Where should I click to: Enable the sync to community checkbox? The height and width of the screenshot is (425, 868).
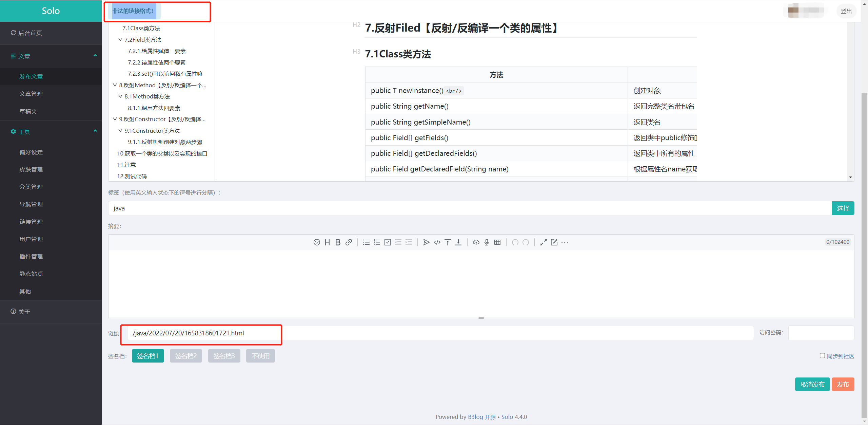coord(822,355)
